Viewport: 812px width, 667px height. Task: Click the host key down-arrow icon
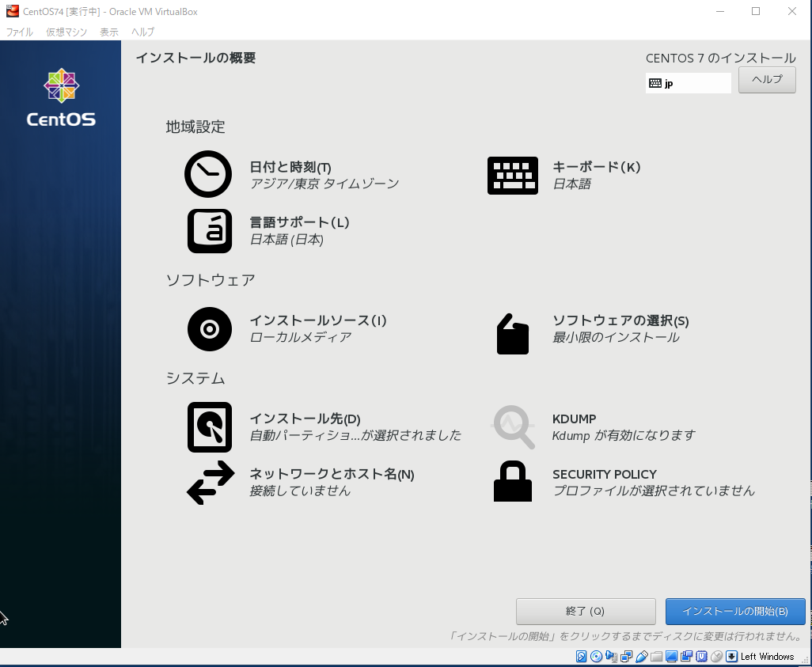coord(731,657)
